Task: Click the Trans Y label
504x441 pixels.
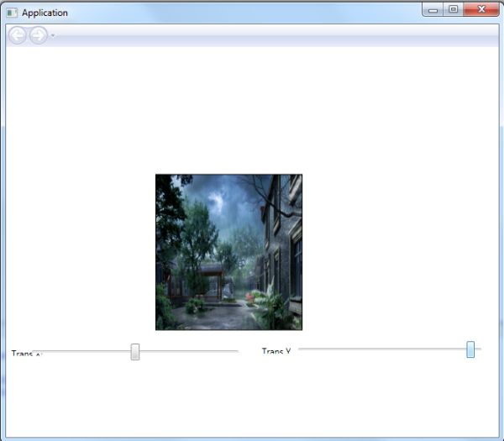Action: [276, 351]
